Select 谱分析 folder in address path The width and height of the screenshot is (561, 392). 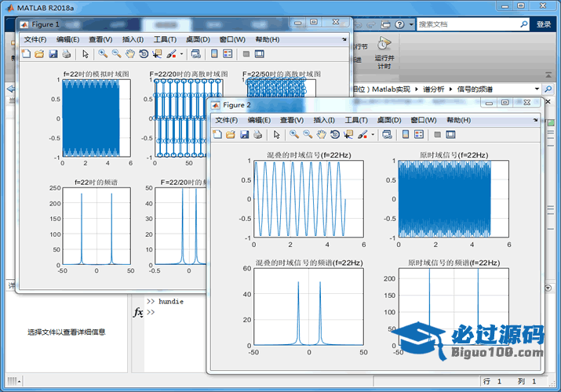click(434, 89)
